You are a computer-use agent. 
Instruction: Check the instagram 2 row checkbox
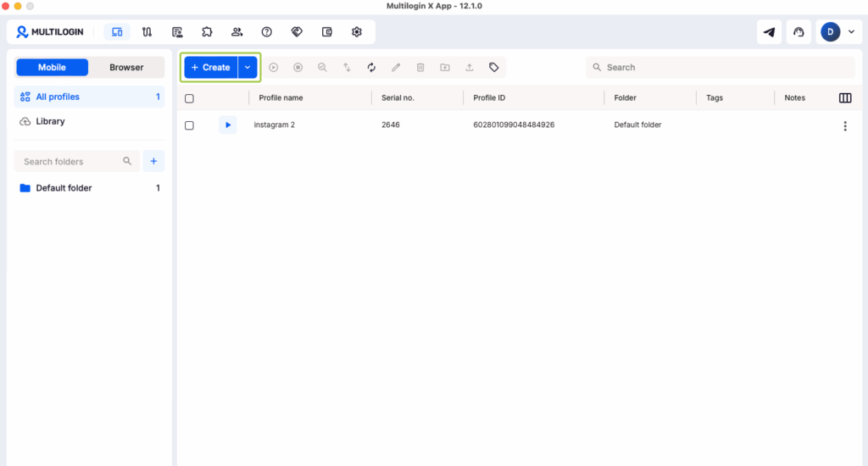click(189, 125)
